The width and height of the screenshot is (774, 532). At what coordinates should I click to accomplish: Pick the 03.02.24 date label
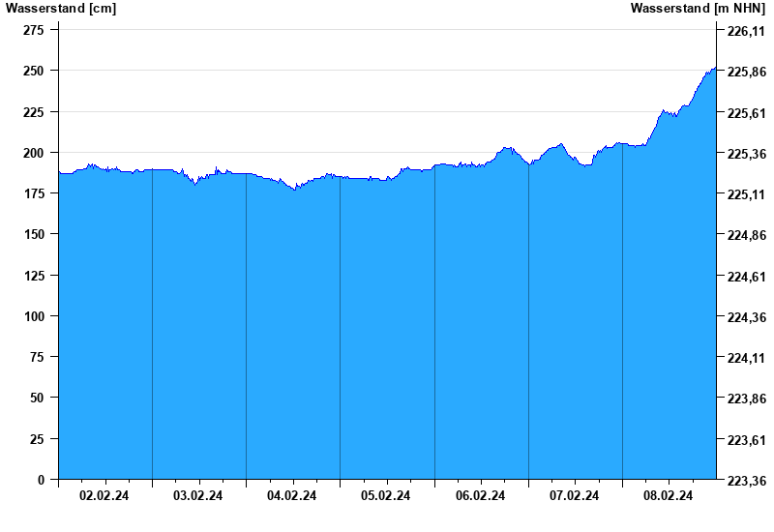pos(197,495)
